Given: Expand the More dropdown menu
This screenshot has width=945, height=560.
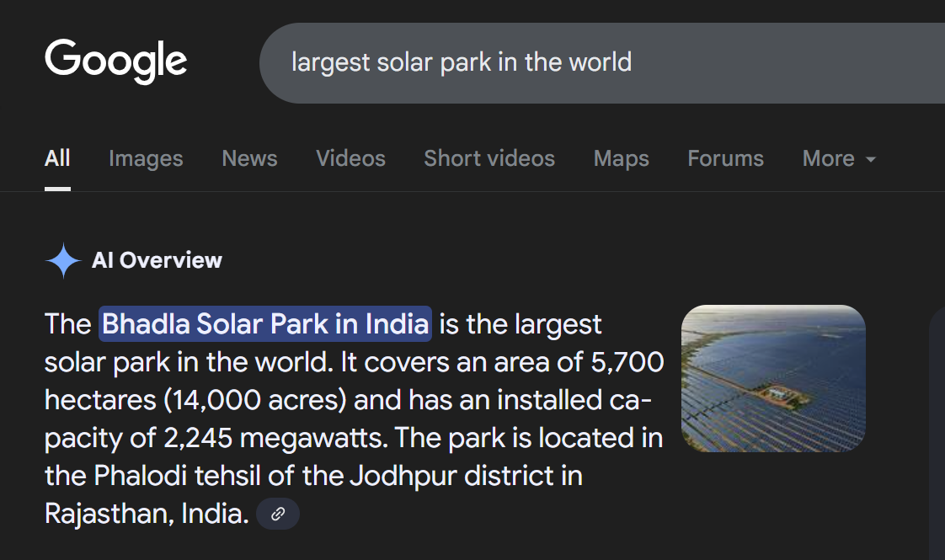Looking at the screenshot, I should pyautogui.click(x=839, y=158).
